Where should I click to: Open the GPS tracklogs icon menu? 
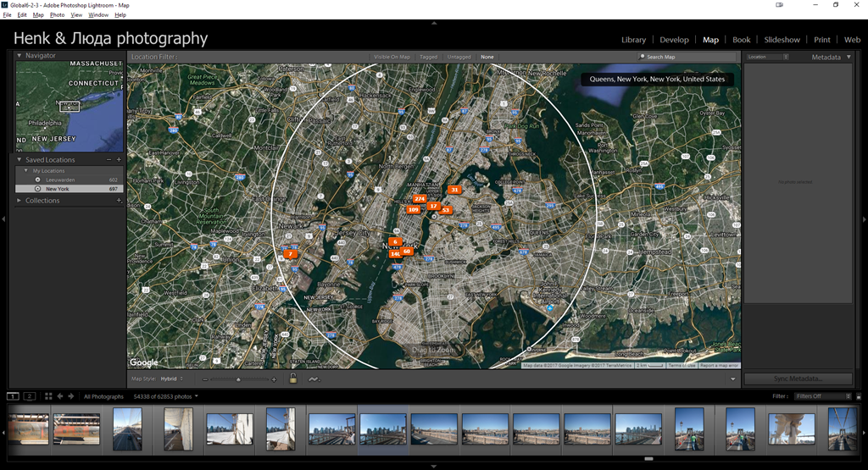(x=314, y=379)
